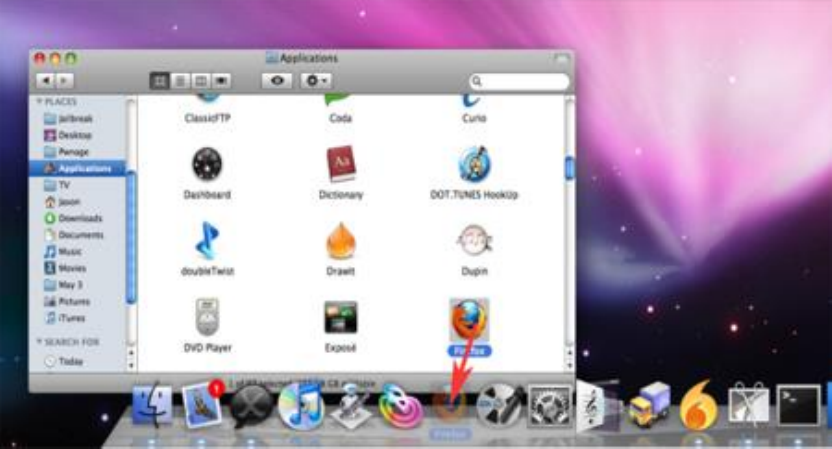
Task: Click the ClassicFTP label
Action: 207,118
